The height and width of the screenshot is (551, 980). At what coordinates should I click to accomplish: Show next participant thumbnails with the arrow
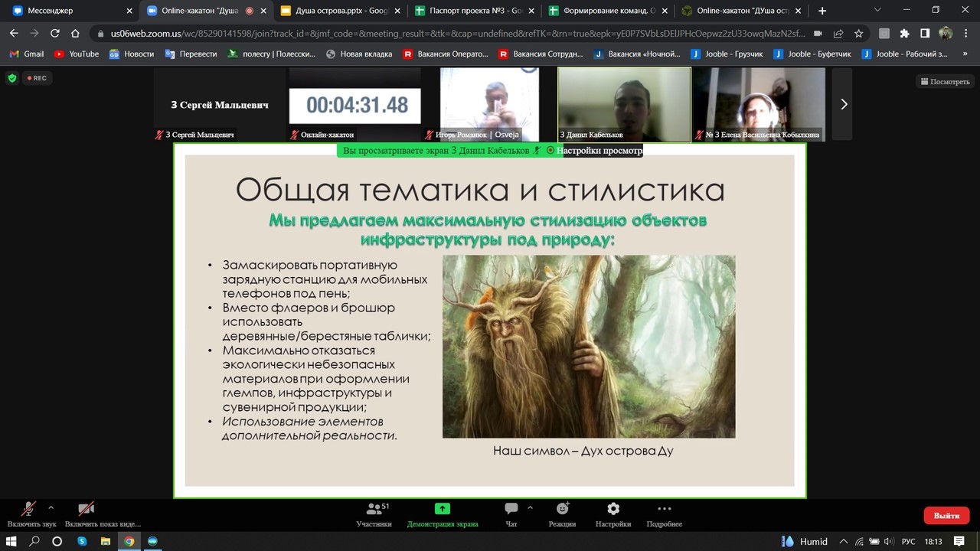pyautogui.click(x=843, y=104)
